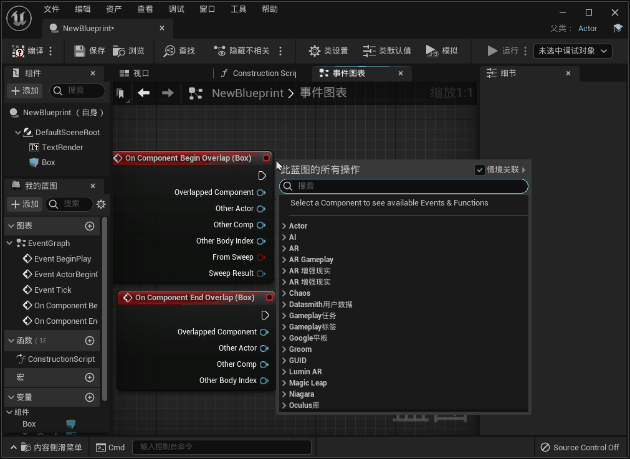This screenshot has width=630, height=459.
Task: Expand the Magic Leap category
Action: click(284, 383)
